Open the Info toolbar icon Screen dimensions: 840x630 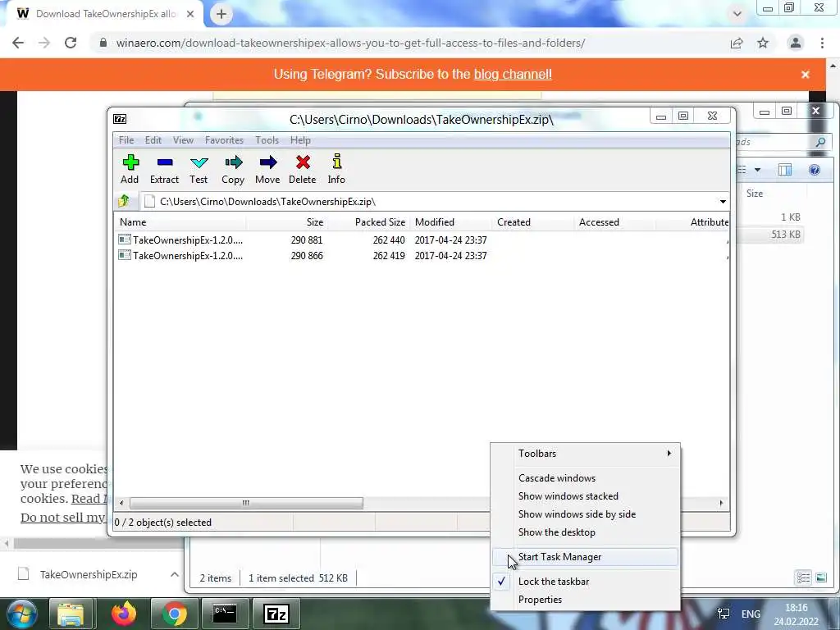(336, 169)
